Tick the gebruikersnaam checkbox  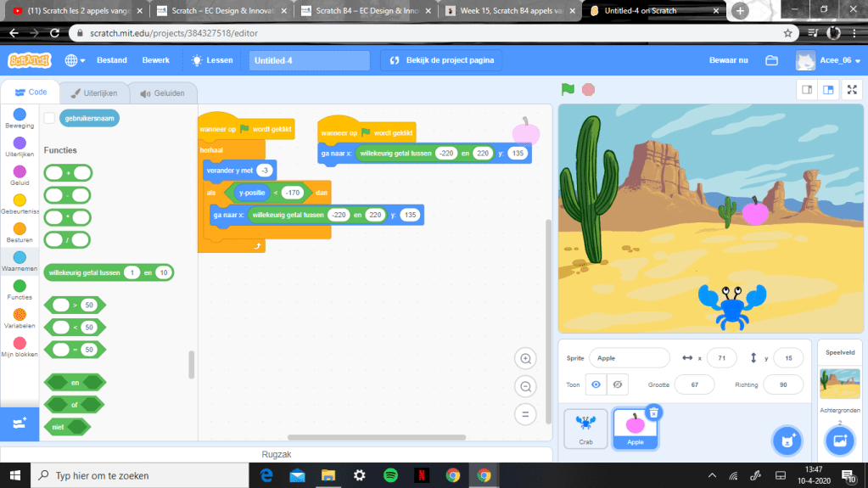point(49,118)
